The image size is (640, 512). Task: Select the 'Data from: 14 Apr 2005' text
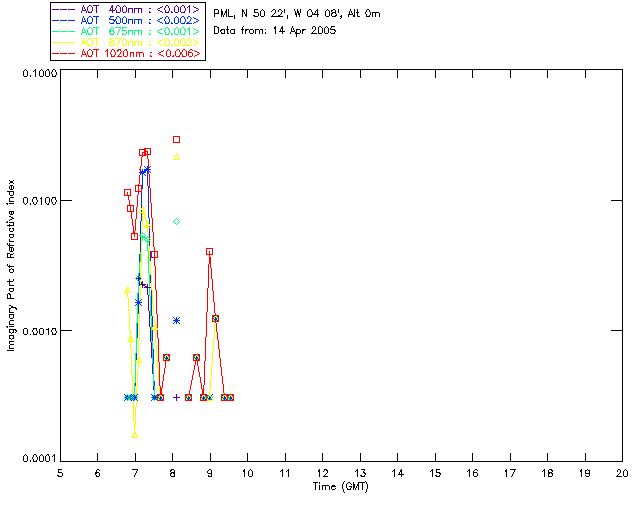click(275, 31)
